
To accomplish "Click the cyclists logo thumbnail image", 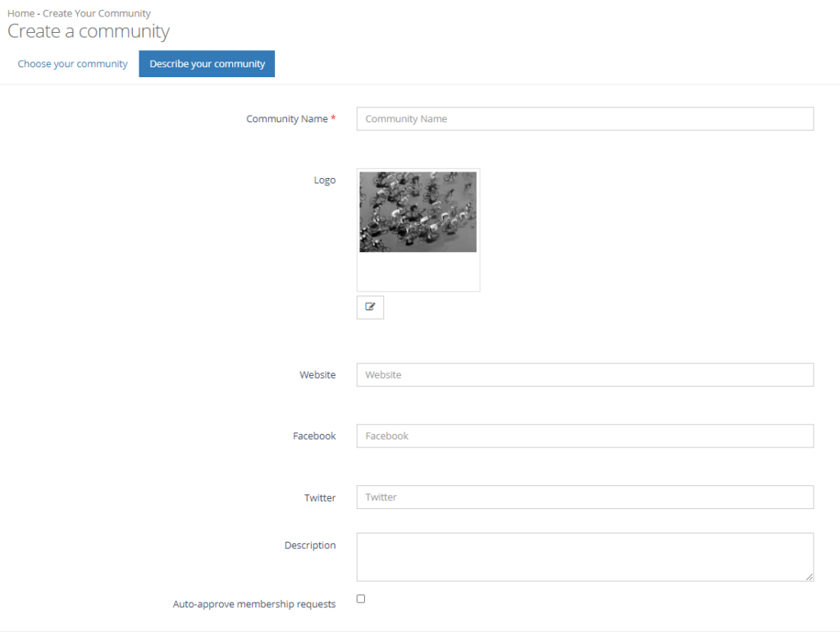I will tap(418, 212).
